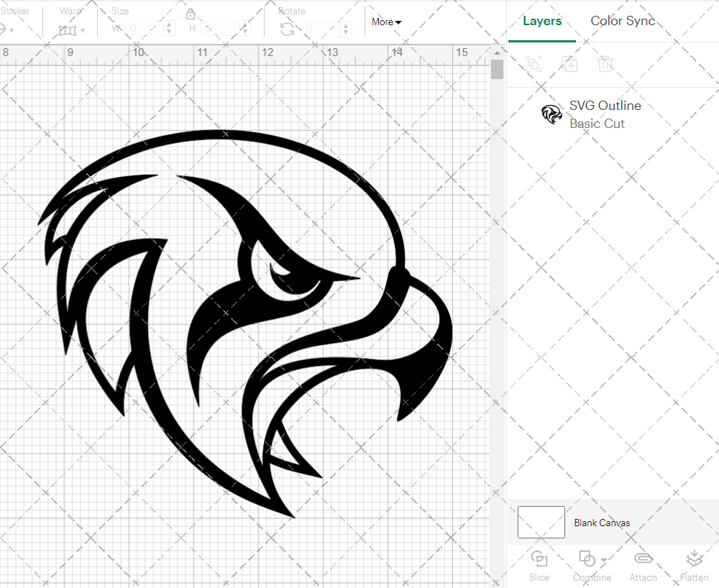
Task: Switch to the Layers tab
Action: pos(542,21)
